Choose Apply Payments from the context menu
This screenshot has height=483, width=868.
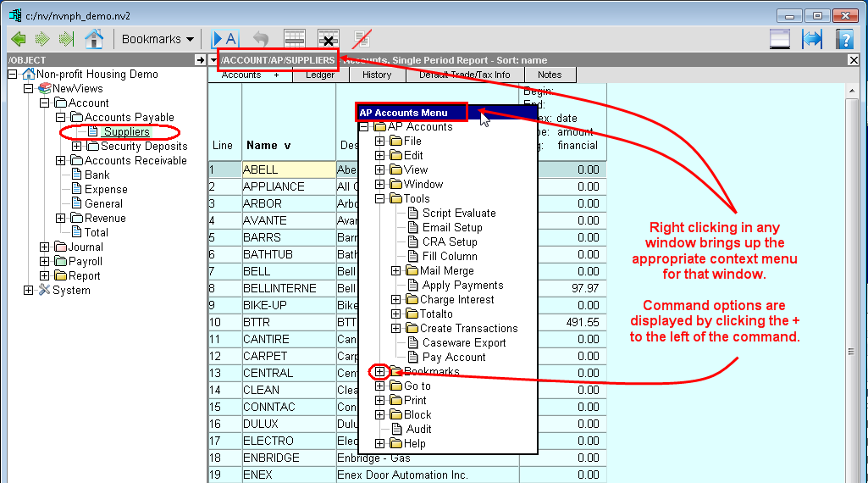pos(462,286)
